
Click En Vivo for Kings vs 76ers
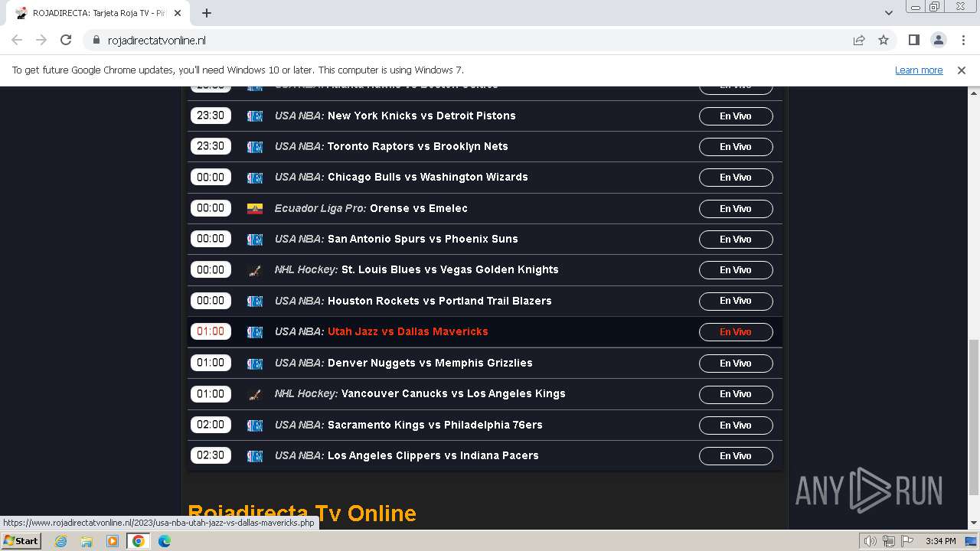pos(736,425)
